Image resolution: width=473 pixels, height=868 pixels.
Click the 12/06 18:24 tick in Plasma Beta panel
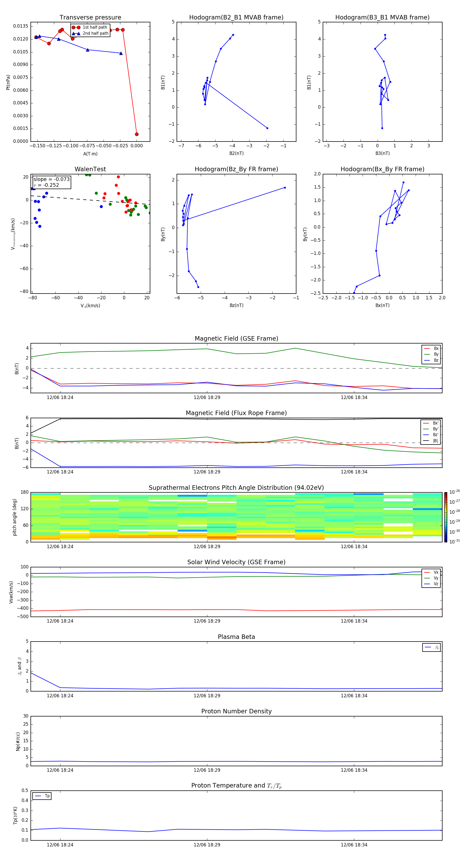click(60, 695)
